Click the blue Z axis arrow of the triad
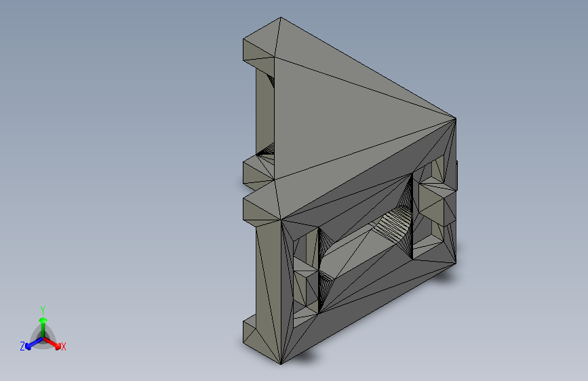This screenshot has width=588, height=381. (x=34, y=344)
